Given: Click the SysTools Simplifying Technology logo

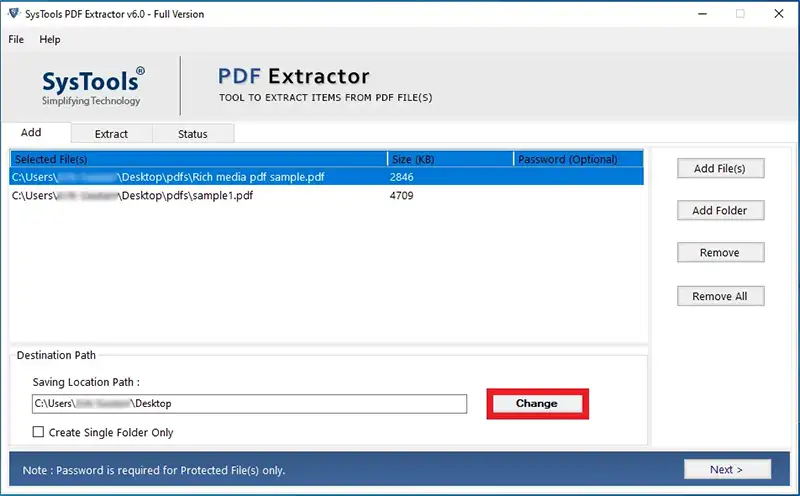Looking at the screenshot, I should click(93, 86).
